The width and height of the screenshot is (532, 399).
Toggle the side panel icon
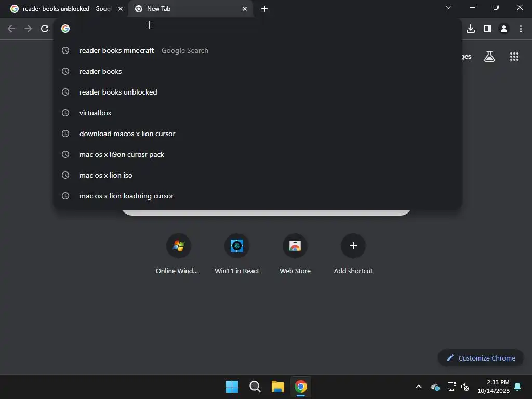(x=487, y=29)
